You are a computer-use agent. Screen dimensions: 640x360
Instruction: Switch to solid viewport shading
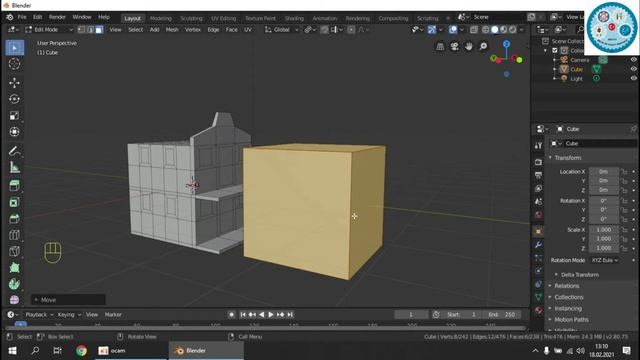pos(495,29)
